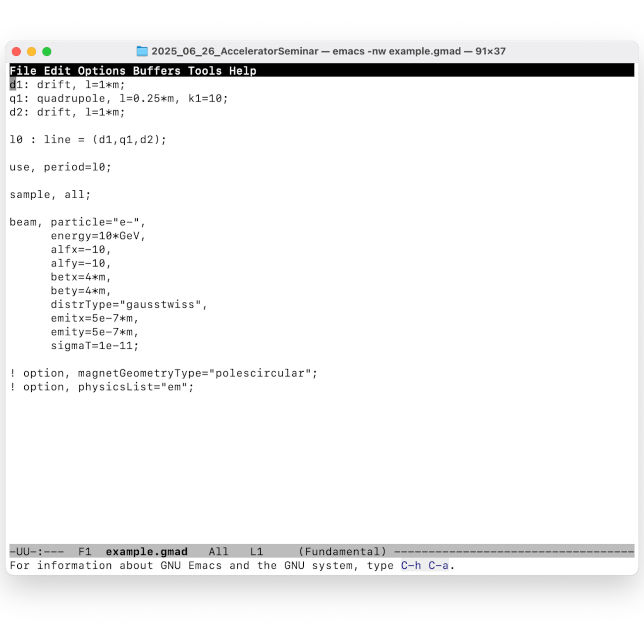
Task: Click example.gmad buffer name in mode line
Action: click(x=147, y=551)
